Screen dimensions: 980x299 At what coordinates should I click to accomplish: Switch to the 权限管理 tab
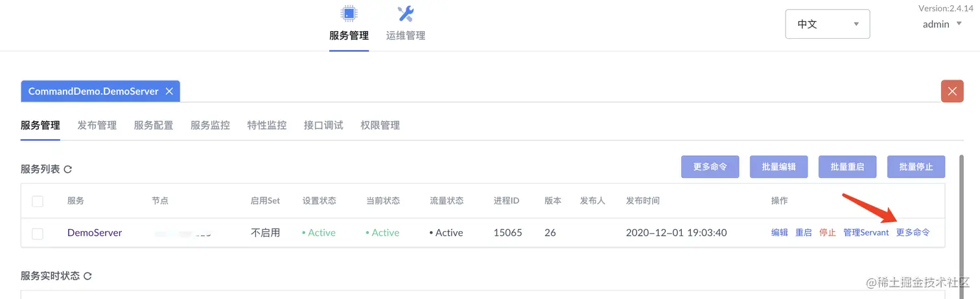click(380, 126)
